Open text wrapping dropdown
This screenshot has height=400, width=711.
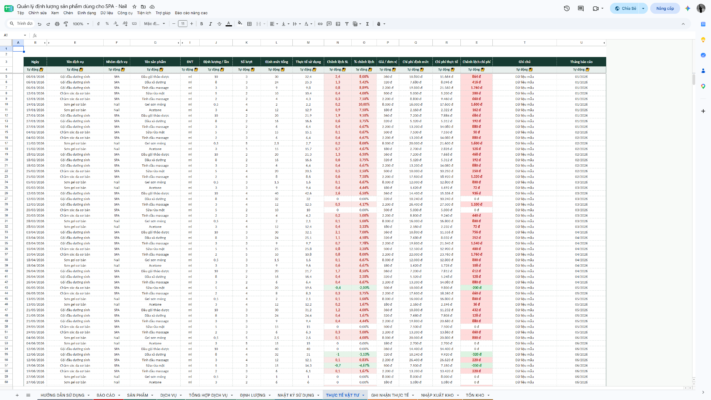pyautogui.click(x=296, y=24)
